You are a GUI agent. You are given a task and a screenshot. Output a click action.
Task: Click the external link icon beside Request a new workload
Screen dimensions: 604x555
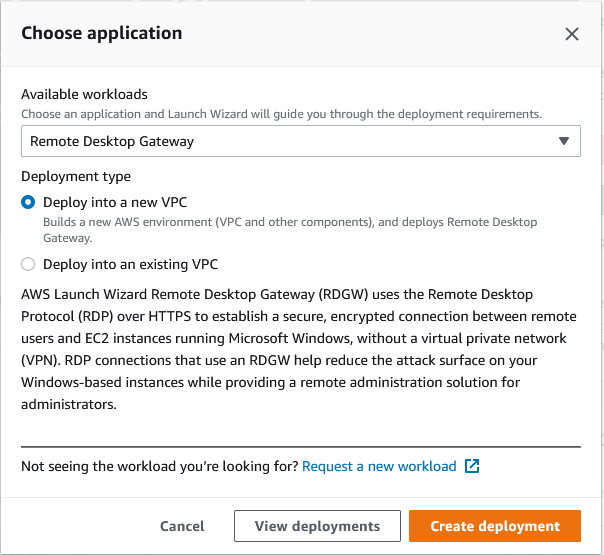tap(472, 466)
